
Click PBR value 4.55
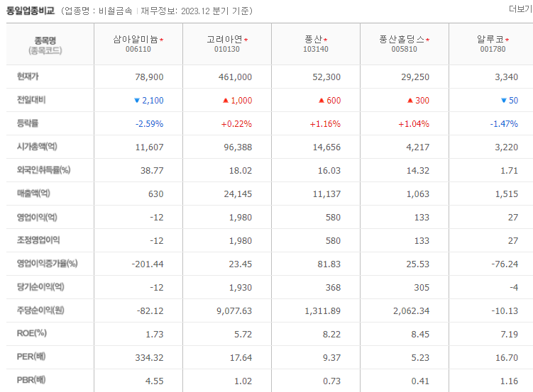click(154, 381)
